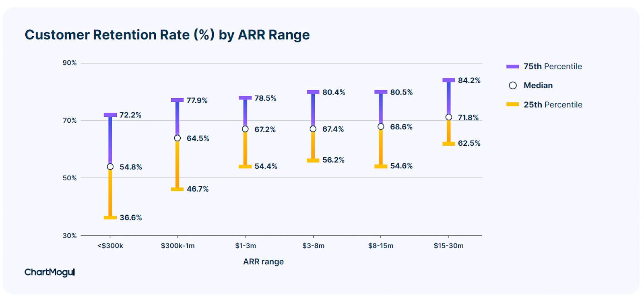The height and width of the screenshot is (299, 644).
Task: Click the ChartMogul logo
Action: pyautogui.click(x=50, y=272)
